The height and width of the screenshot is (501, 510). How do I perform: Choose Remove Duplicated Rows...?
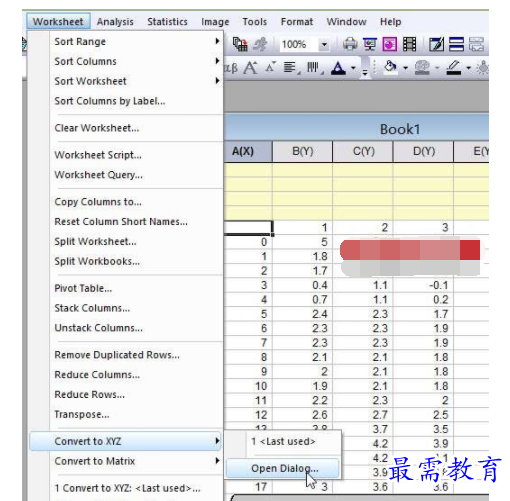pos(117,355)
